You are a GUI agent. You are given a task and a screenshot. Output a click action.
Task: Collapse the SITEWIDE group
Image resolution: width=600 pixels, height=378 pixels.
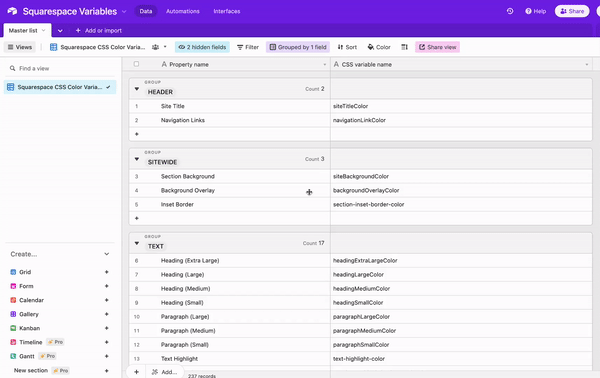[137, 159]
